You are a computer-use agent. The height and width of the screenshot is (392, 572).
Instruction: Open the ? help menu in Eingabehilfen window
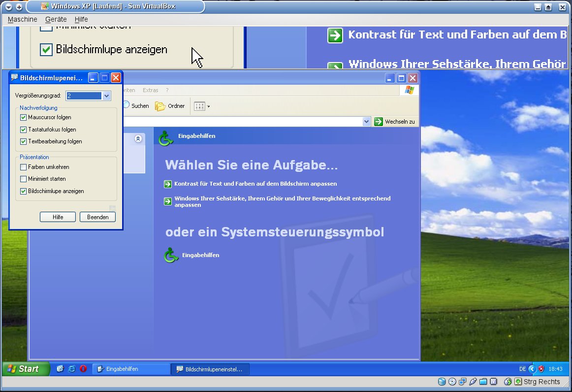tap(167, 90)
